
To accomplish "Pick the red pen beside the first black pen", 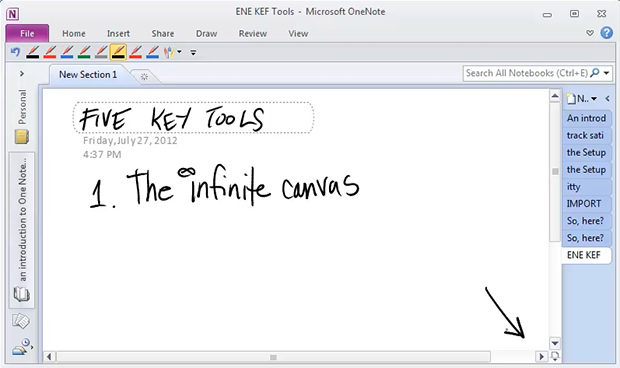I will (x=50, y=52).
